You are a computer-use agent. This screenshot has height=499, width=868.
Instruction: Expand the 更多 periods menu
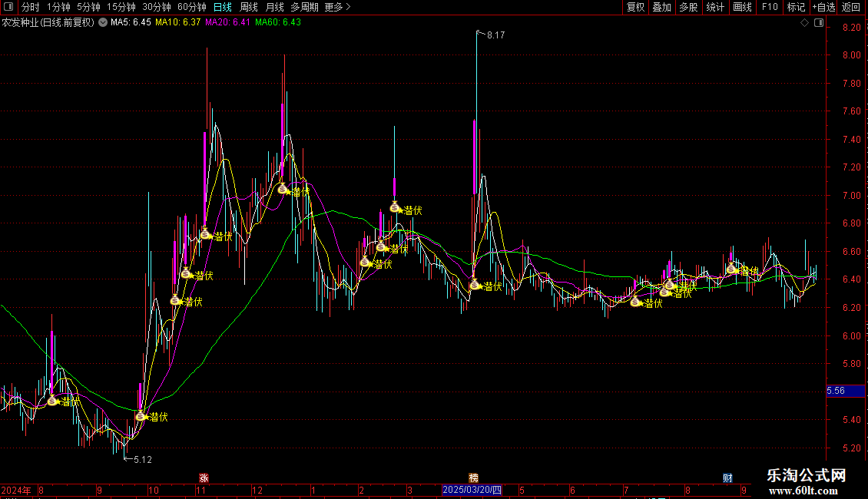pyautogui.click(x=337, y=7)
